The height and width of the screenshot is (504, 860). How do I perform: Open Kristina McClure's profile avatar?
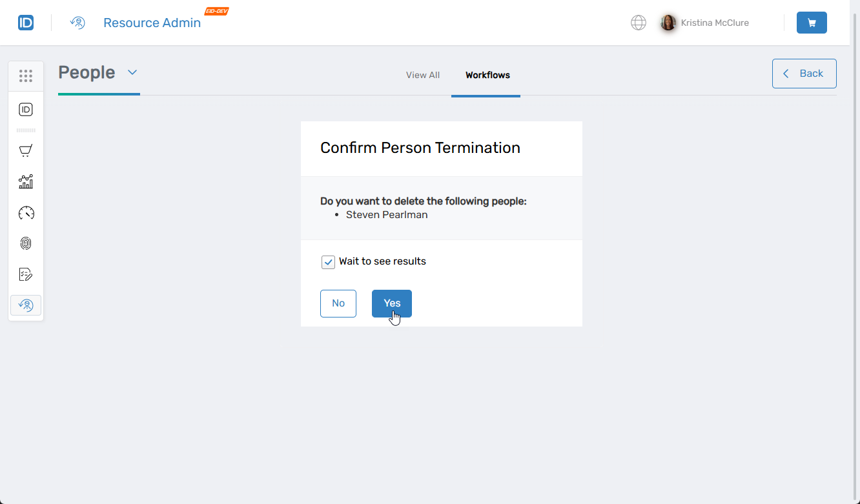tap(668, 22)
